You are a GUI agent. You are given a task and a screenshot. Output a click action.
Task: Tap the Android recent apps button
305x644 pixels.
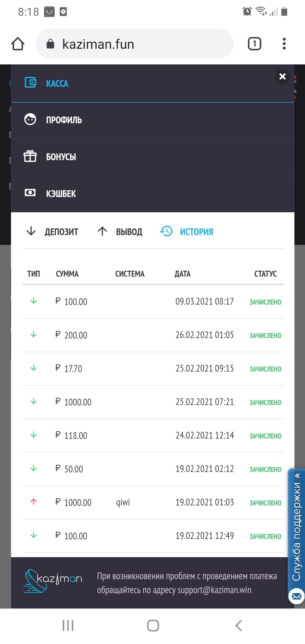point(68,625)
